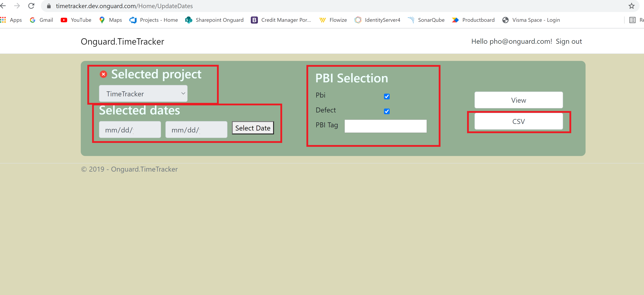Open Gmail from the bookmarks bar
The height and width of the screenshot is (295, 644).
(x=46, y=20)
